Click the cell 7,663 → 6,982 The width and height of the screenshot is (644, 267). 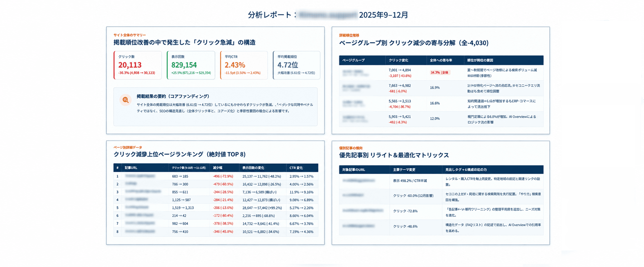tap(400, 86)
